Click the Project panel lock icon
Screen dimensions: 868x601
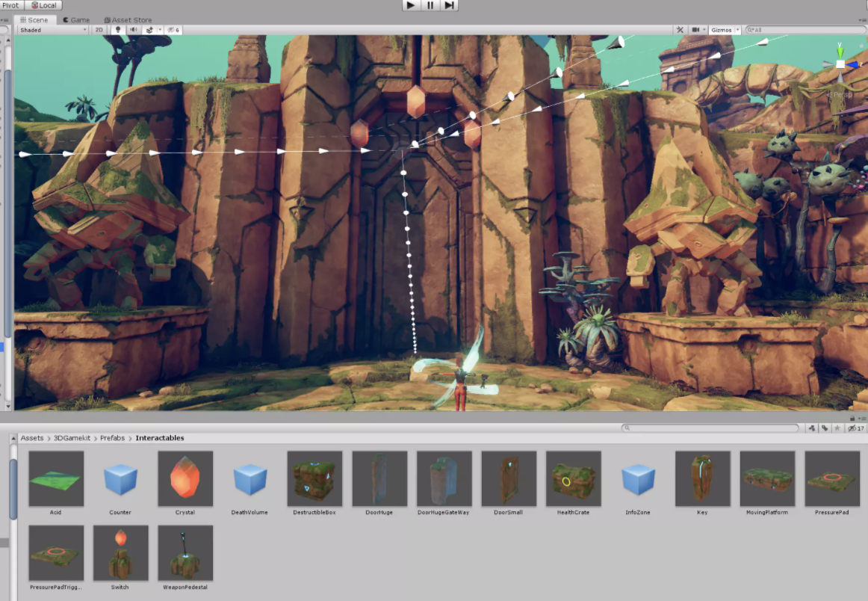coord(852,419)
